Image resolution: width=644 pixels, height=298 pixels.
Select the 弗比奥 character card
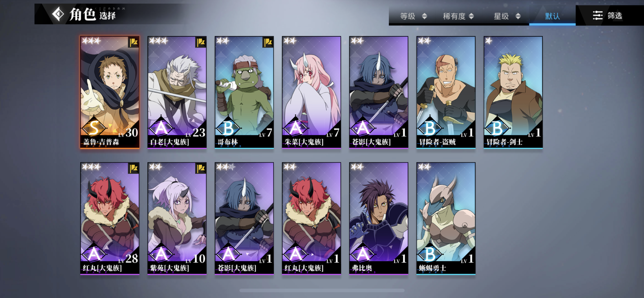click(x=379, y=218)
